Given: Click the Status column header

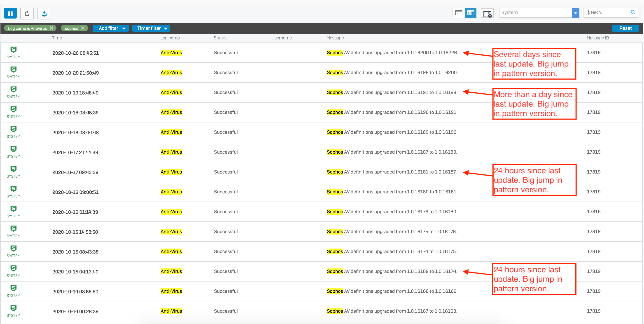Looking at the screenshot, I should [x=220, y=38].
